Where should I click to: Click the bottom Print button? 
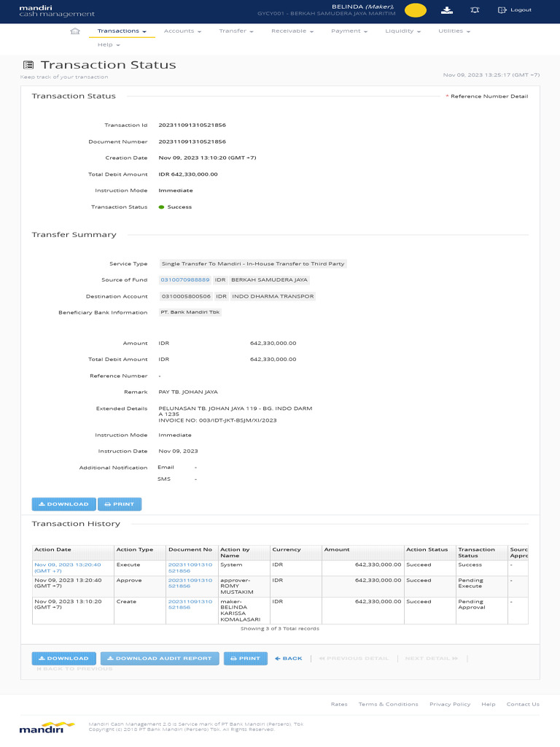245,659
